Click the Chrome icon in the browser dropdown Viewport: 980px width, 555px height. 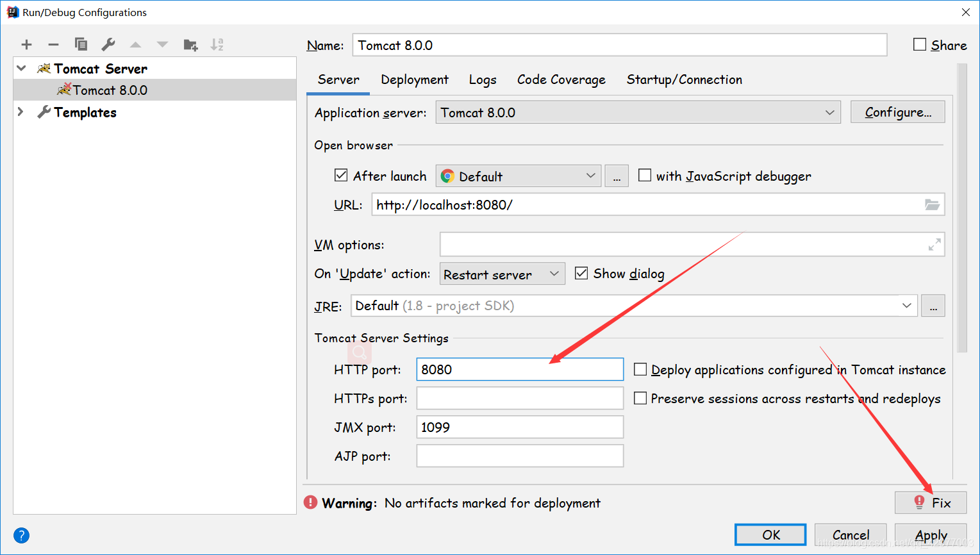click(x=447, y=176)
